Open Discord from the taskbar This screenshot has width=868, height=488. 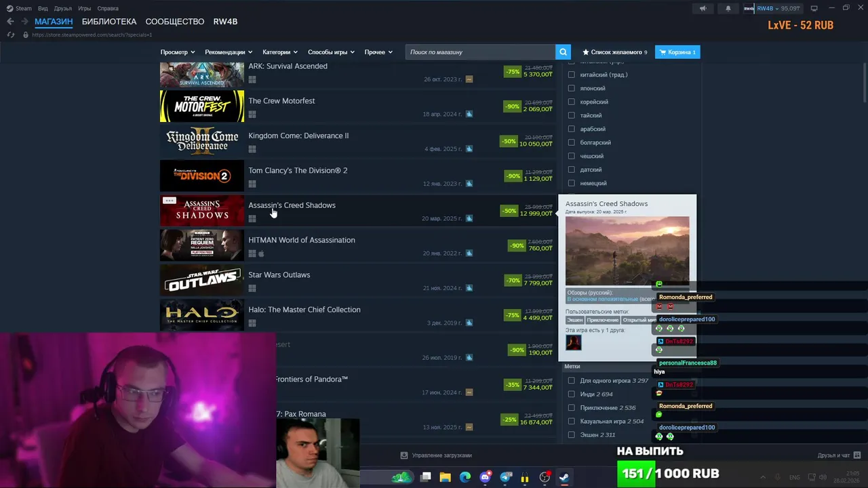click(486, 477)
